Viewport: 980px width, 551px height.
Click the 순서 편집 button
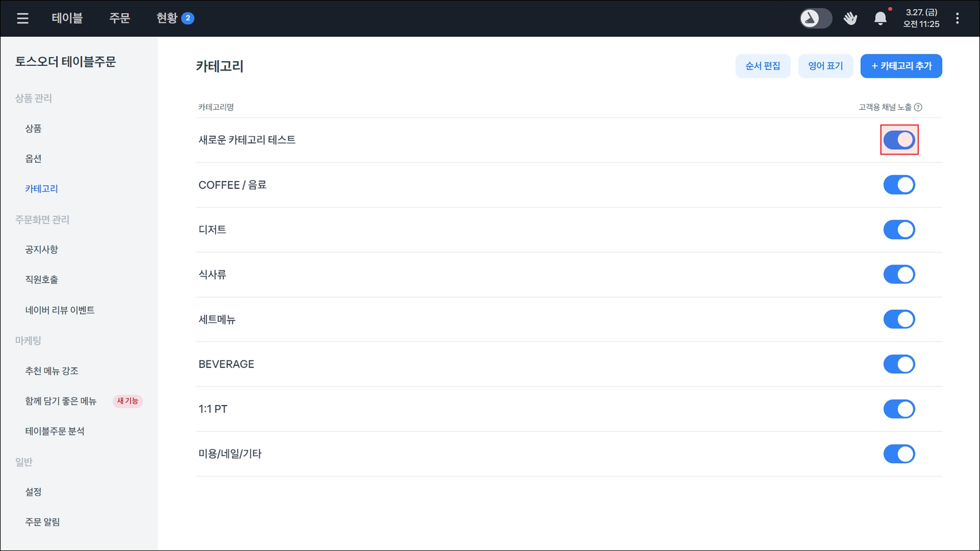coord(762,66)
